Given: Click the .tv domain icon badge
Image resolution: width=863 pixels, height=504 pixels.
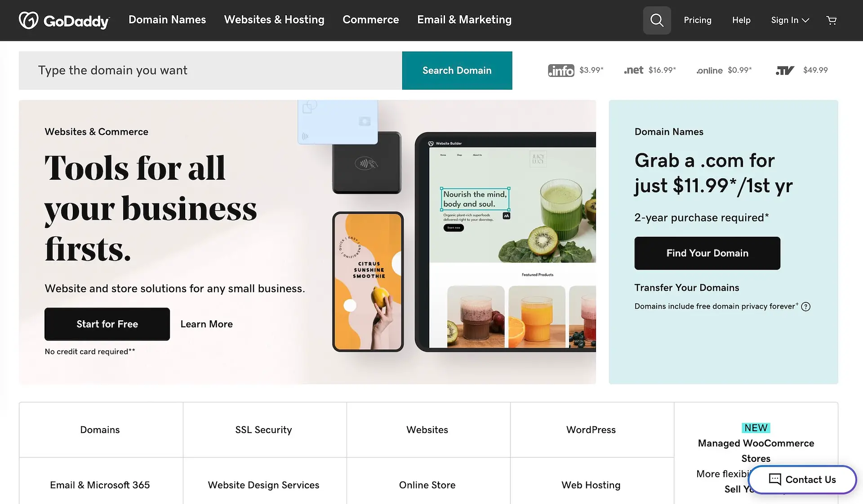Looking at the screenshot, I should [785, 71].
